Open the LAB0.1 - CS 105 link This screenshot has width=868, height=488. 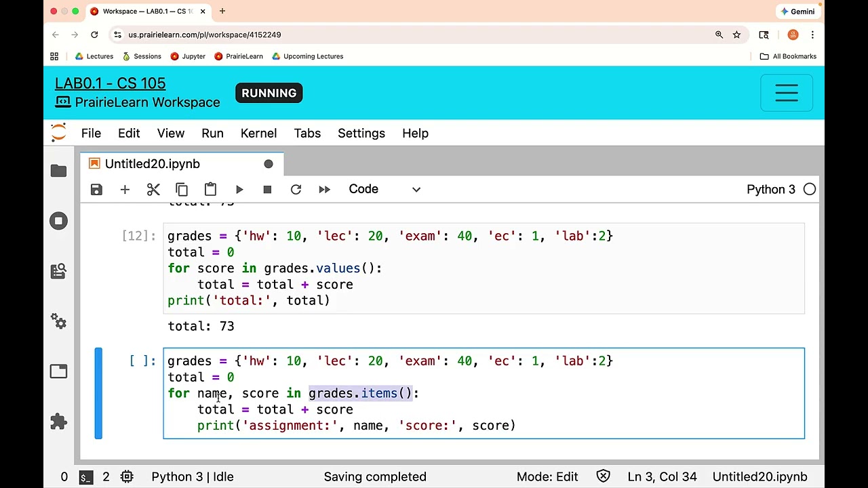point(110,83)
